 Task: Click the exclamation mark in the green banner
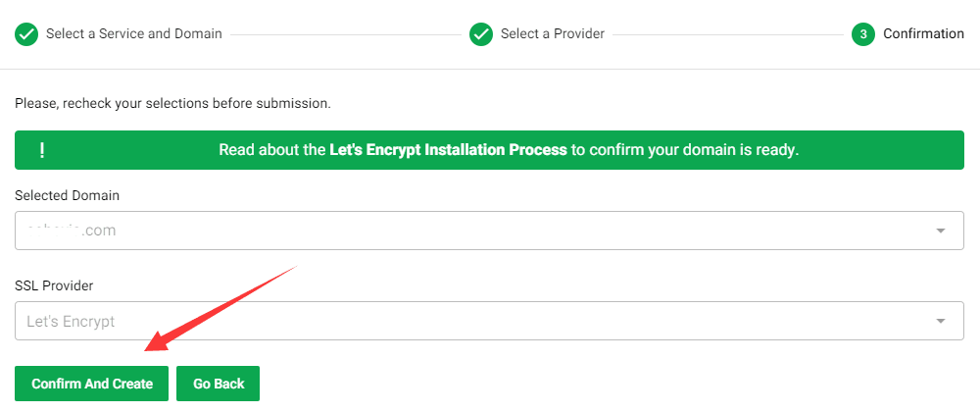point(42,150)
